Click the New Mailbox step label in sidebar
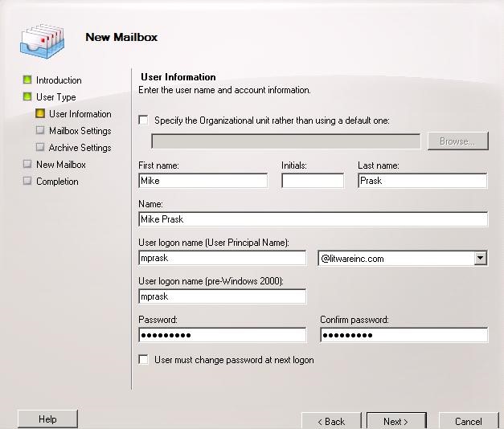Image resolution: width=504 pixels, height=429 pixels. [61, 165]
